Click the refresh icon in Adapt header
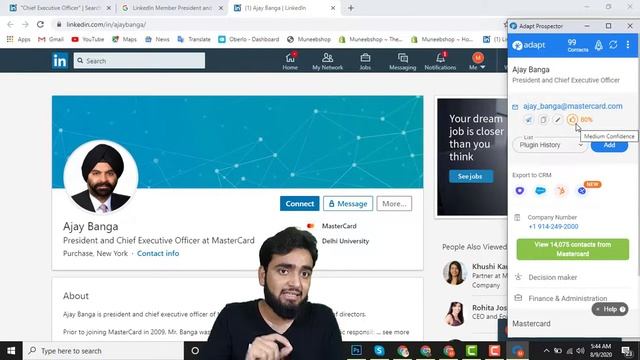The height and width of the screenshot is (360, 640). point(613,45)
